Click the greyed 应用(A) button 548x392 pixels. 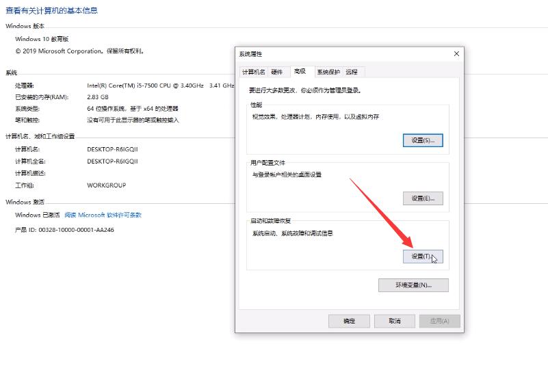440,321
